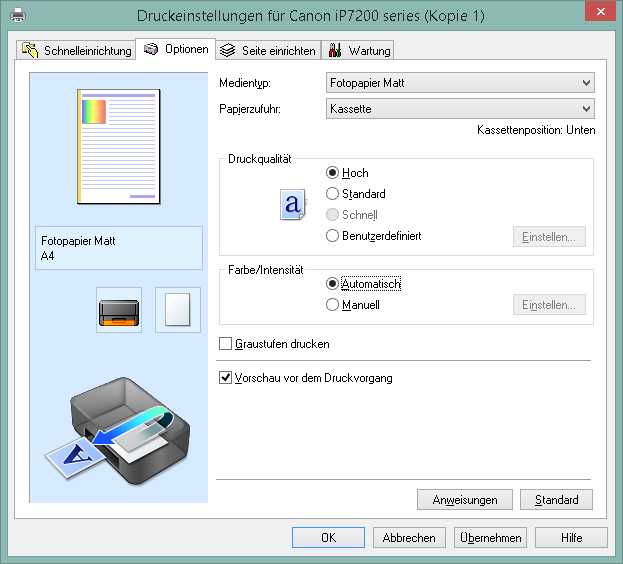Image resolution: width=623 pixels, height=564 pixels.
Task: Click the page layout preview thumbnail
Action: (118, 147)
